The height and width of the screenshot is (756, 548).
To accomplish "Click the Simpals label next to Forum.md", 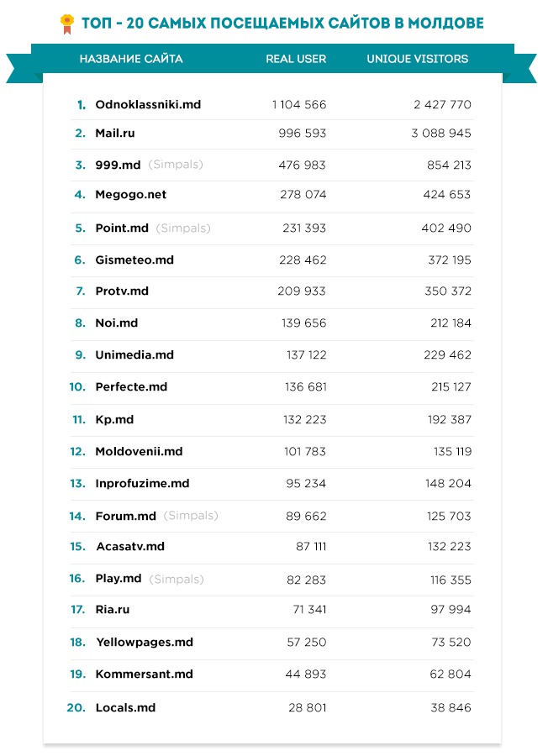I will (191, 516).
